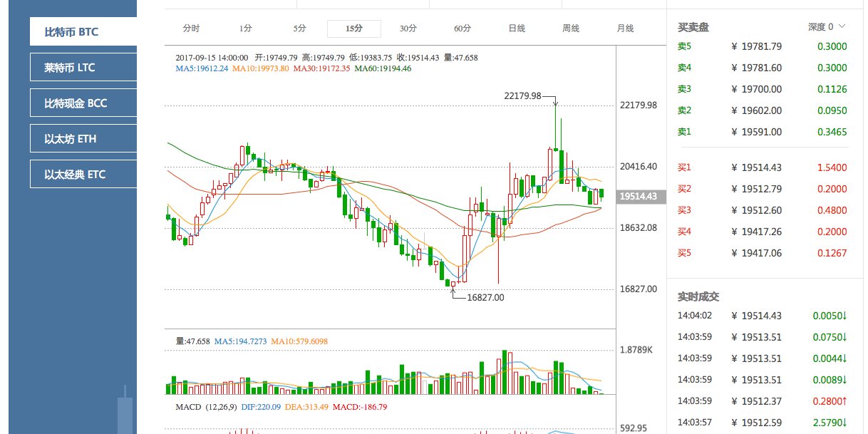Switch to the 分时 time-share chart

(191, 28)
